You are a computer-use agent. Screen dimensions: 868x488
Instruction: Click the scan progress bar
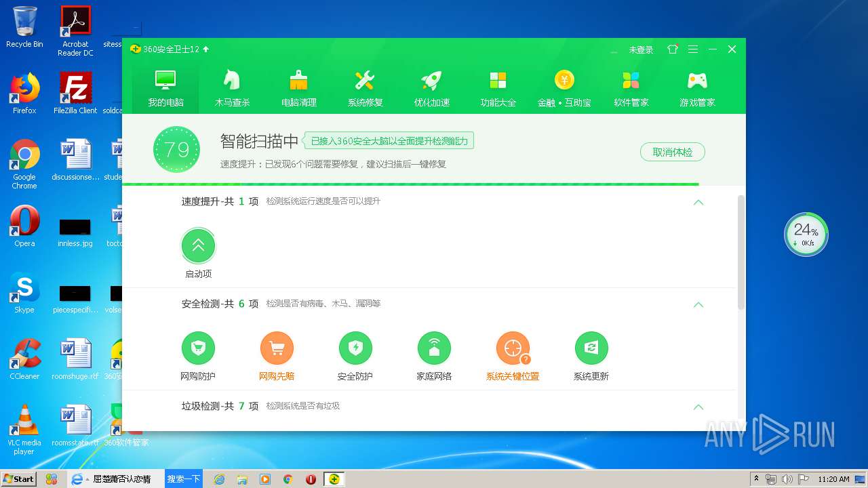point(410,184)
